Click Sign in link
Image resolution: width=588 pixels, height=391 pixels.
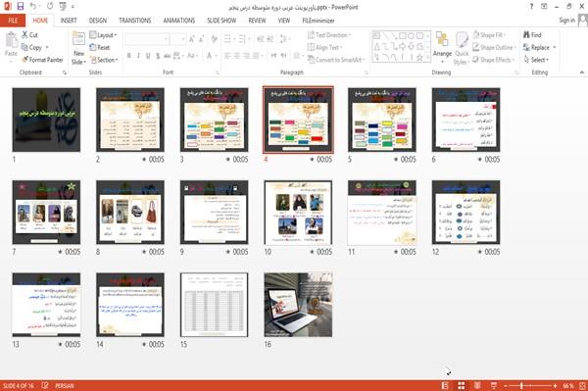click(566, 21)
